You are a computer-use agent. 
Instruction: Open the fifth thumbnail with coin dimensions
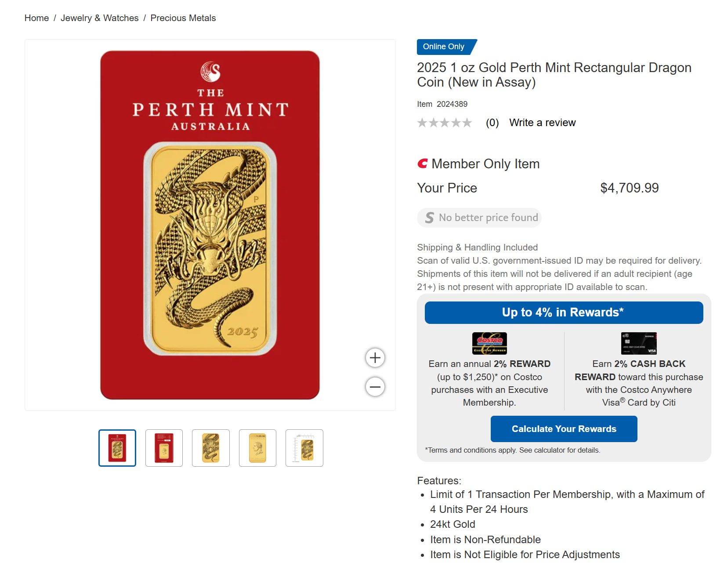click(304, 448)
